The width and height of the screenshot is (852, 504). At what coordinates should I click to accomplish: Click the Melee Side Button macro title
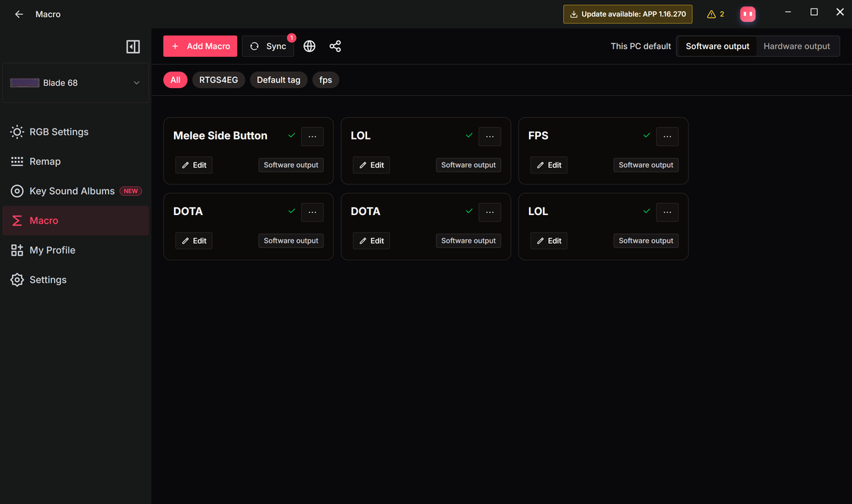click(220, 136)
